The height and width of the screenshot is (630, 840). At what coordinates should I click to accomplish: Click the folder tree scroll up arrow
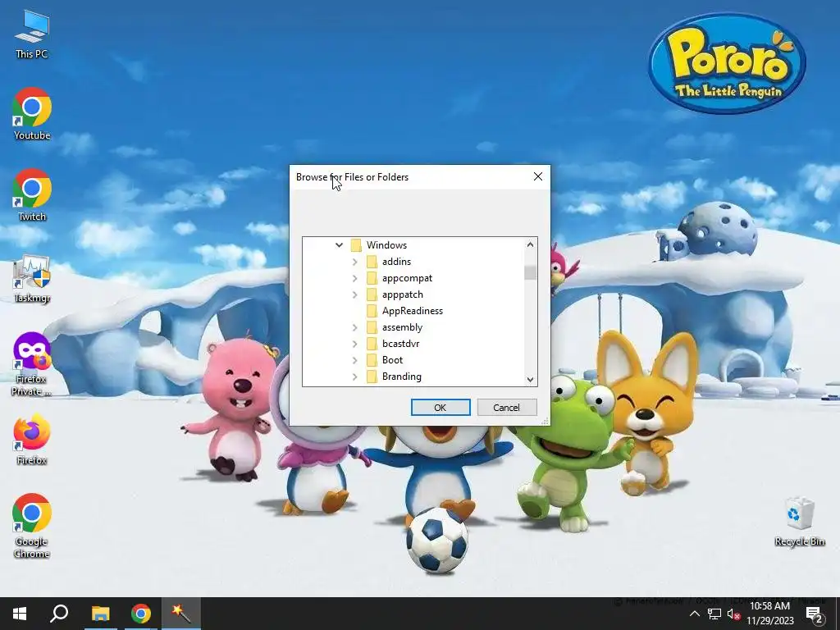pos(531,244)
